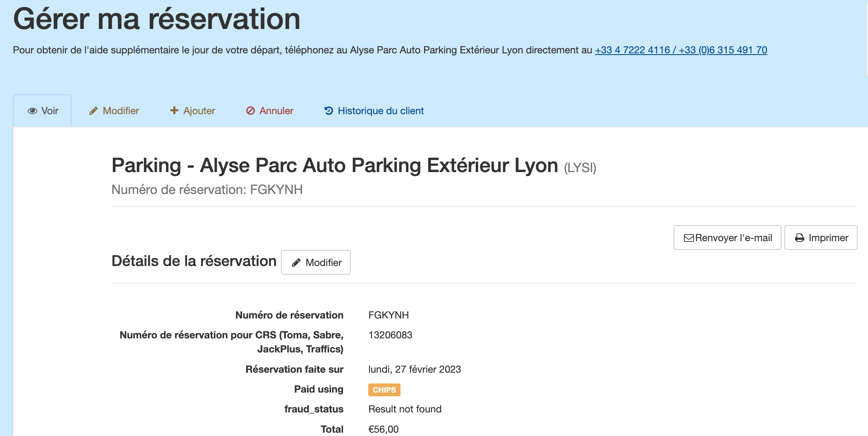Image resolution: width=868 pixels, height=436 pixels.
Task: Click the plus icon beside Ajouter
Action: 174,110
